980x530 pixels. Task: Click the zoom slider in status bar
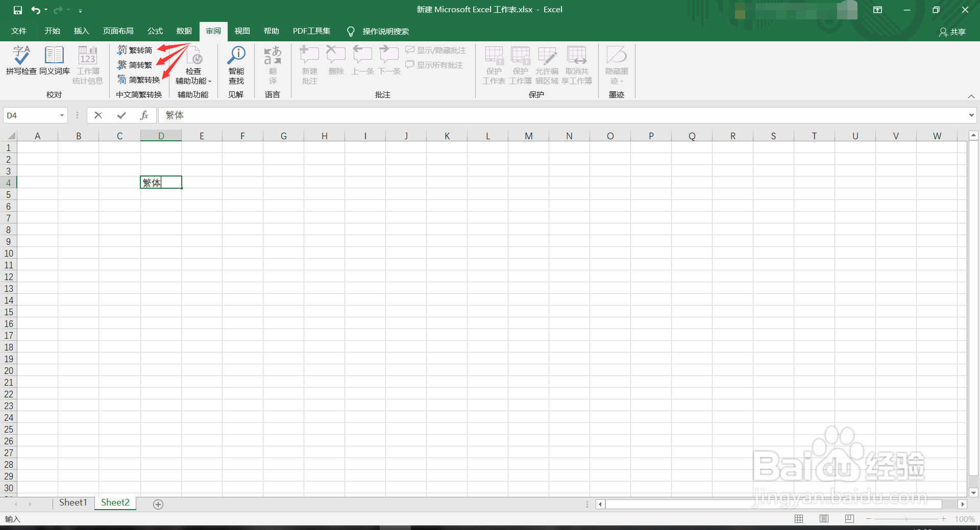pos(906,519)
